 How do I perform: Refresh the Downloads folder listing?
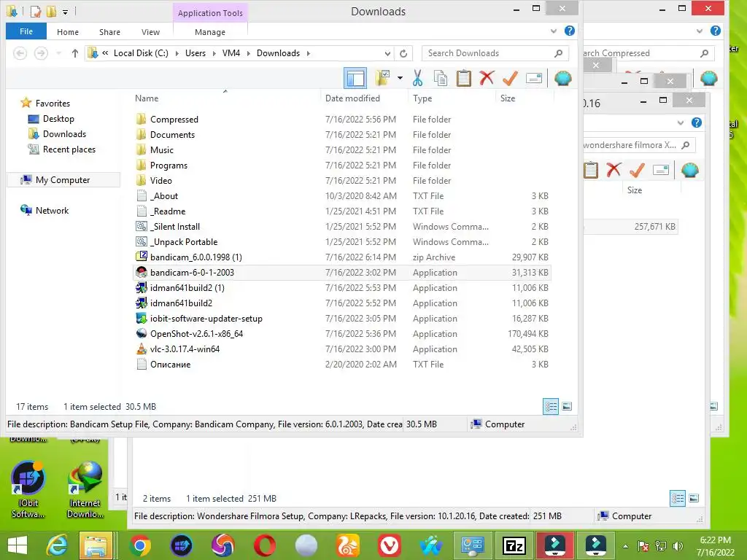tap(403, 53)
